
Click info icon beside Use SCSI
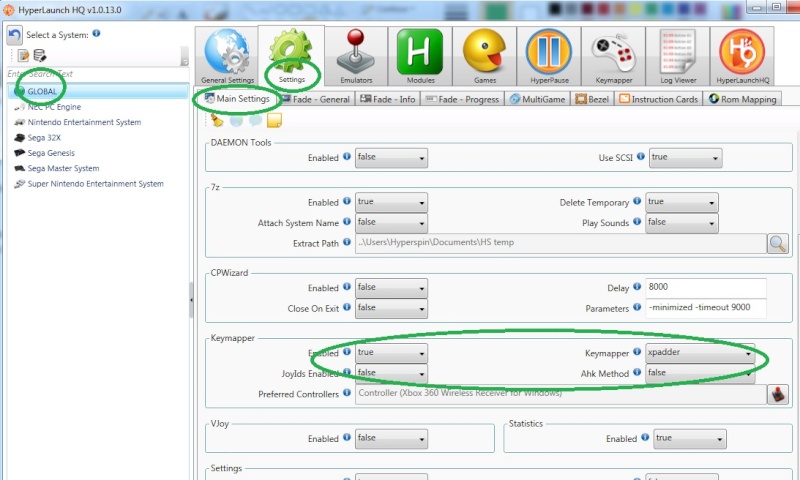click(x=641, y=157)
